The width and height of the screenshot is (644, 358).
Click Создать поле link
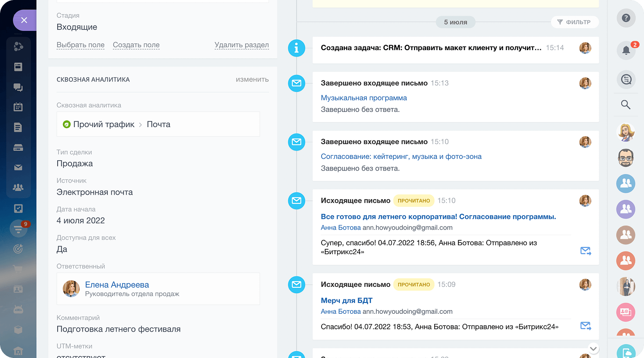click(136, 45)
